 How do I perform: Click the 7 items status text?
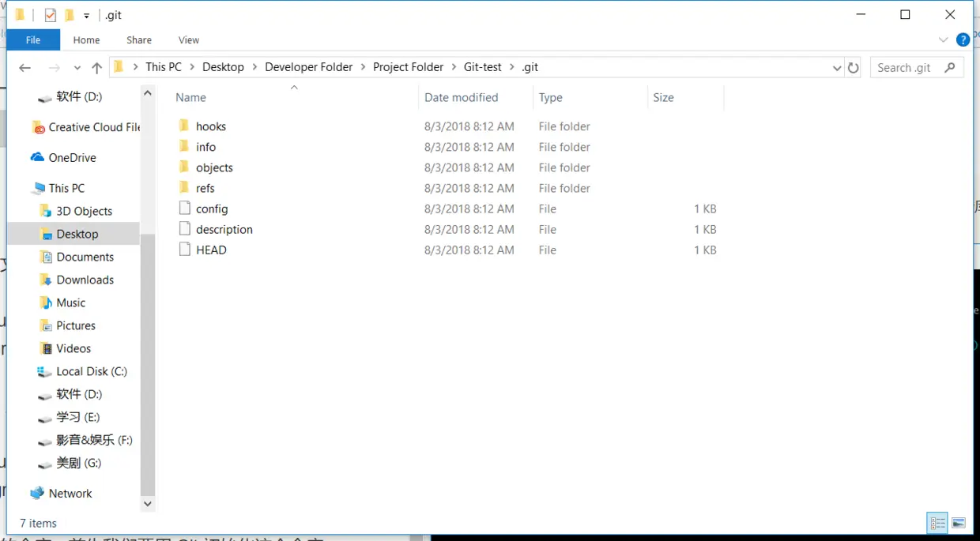click(38, 523)
